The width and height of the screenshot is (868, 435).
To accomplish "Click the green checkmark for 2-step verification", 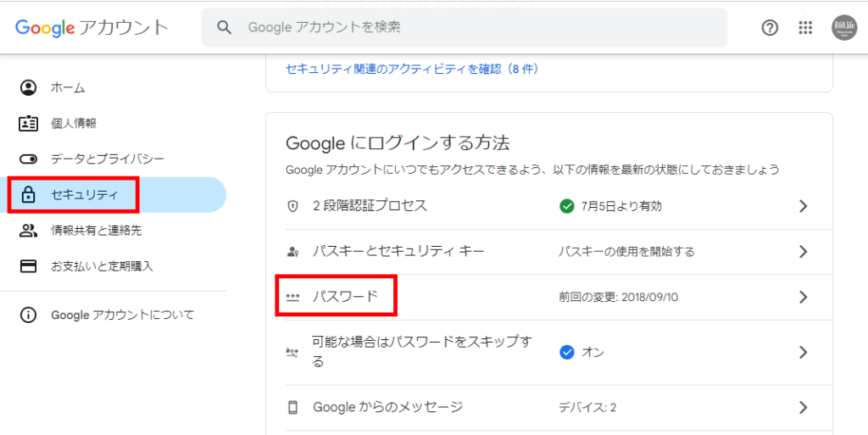I will pyautogui.click(x=567, y=206).
